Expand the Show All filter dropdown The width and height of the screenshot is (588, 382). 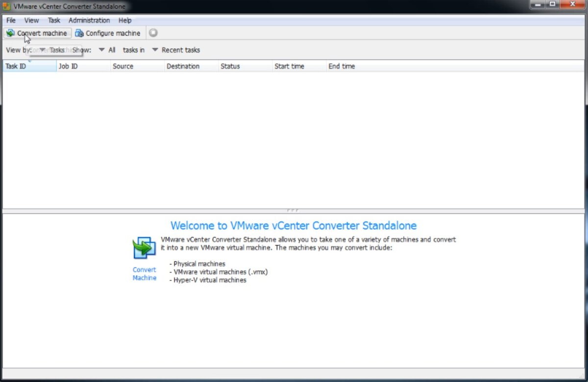pyautogui.click(x=107, y=50)
